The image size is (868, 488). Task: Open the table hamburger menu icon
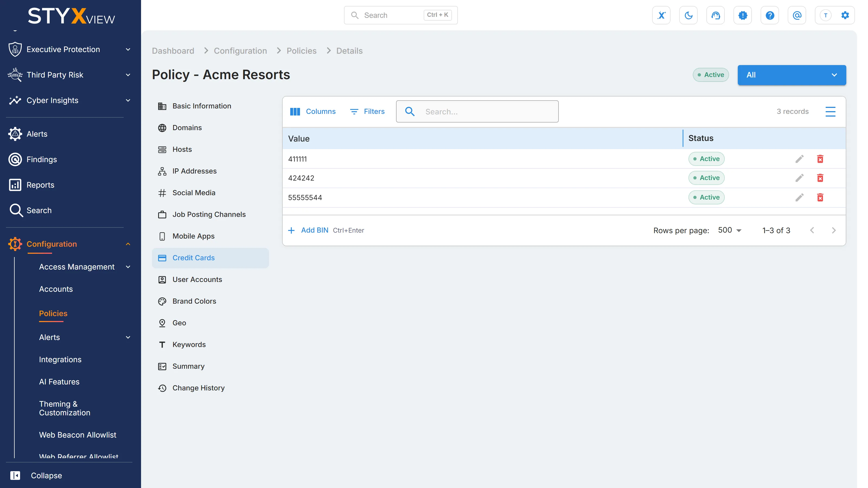coord(830,111)
